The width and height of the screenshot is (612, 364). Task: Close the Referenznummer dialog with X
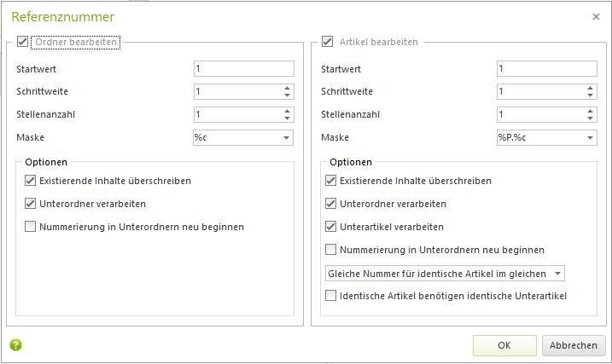point(595,16)
